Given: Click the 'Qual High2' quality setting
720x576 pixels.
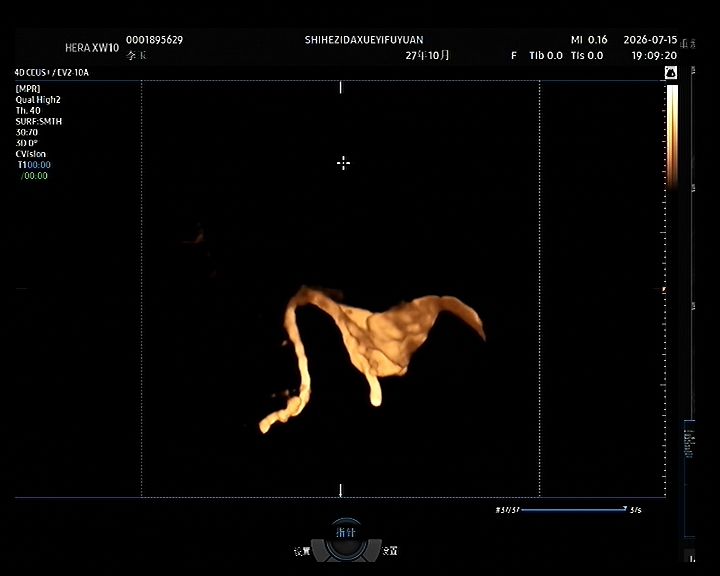Looking at the screenshot, I should [38, 100].
